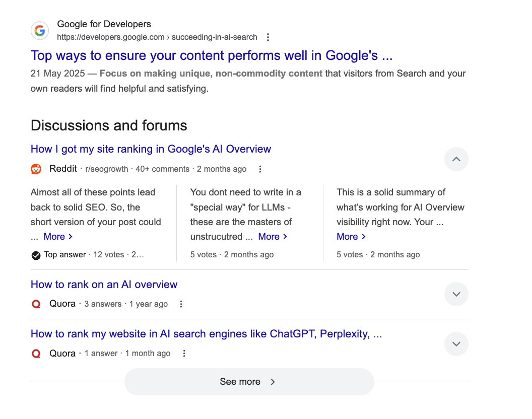Open 'Top ways to ensure your content performs well' result
The image size is (532, 419).
point(212,55)
